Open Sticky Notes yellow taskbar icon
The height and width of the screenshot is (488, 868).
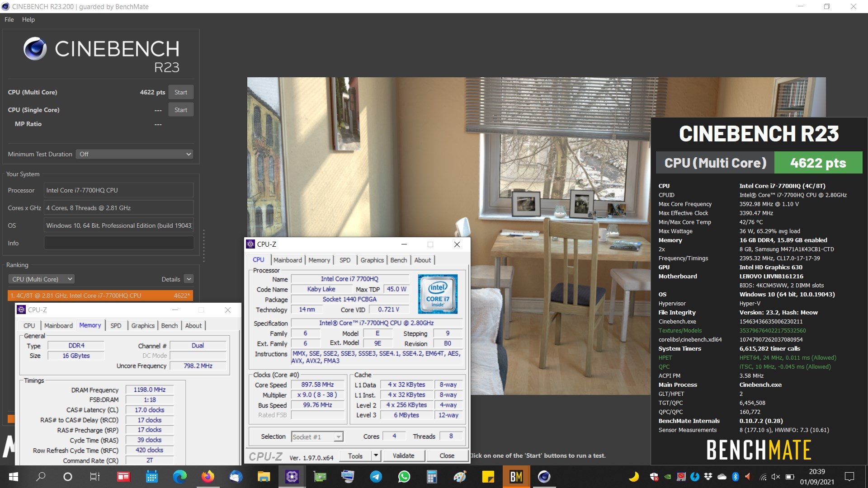coord(488,477)
